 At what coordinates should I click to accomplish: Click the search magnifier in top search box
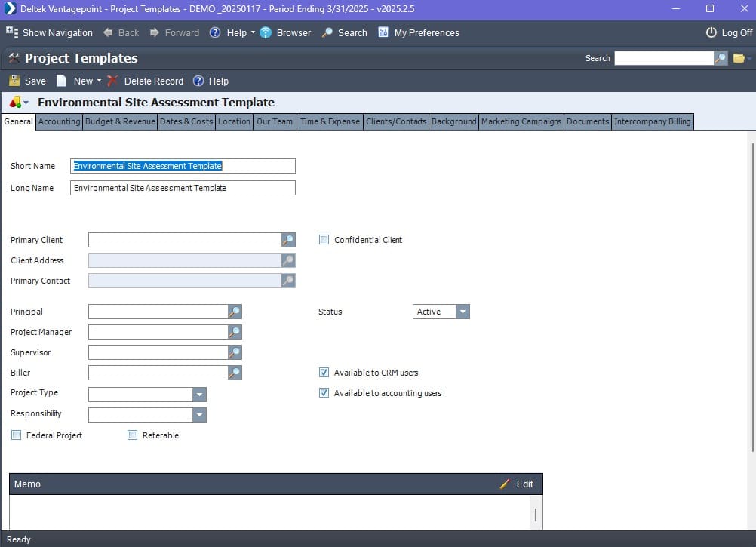click(721, 58)
